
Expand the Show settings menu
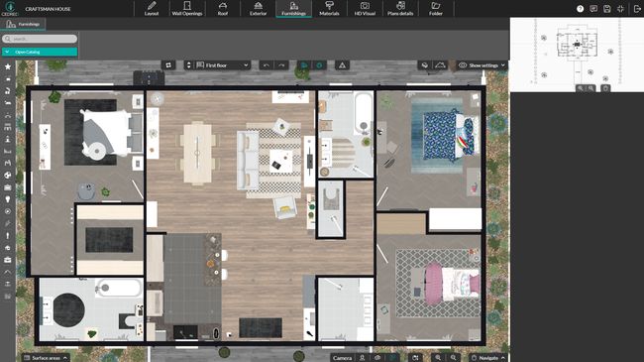pyautogui.click(x=482, y=65)
